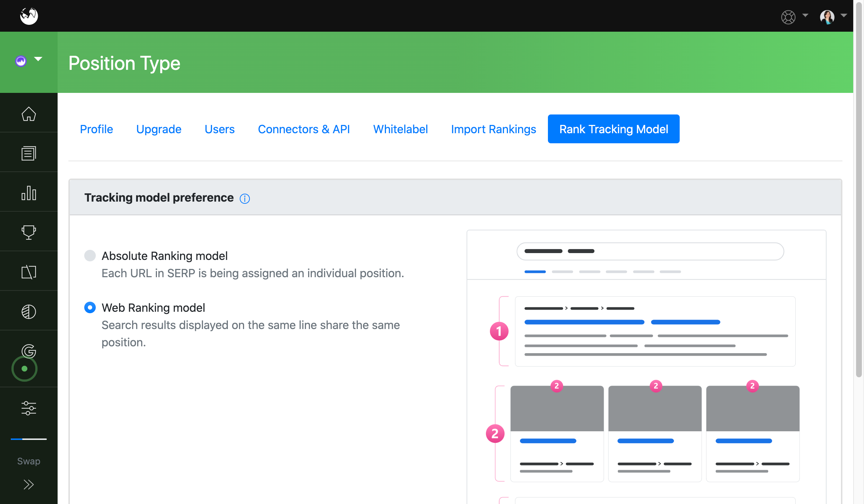Click the user avatar picture
Screen dimensions: 864x504
point(827,17)
